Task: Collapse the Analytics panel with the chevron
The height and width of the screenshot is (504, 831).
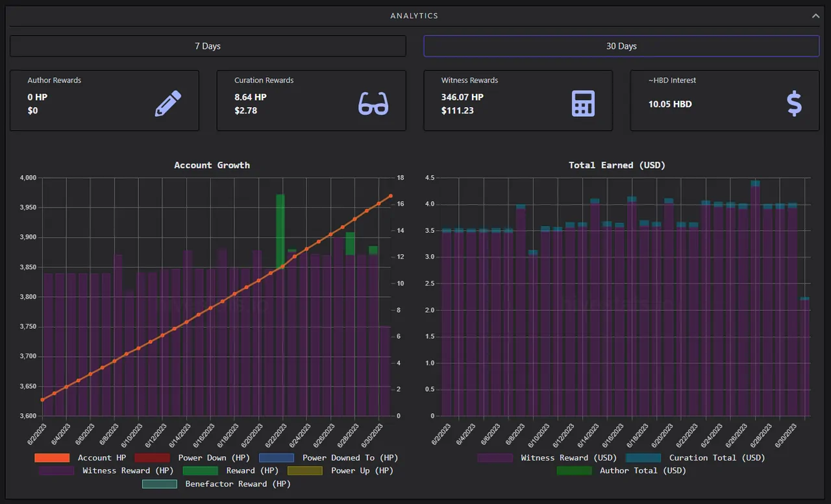Action: pyautogui.click(x=815, y=16)
